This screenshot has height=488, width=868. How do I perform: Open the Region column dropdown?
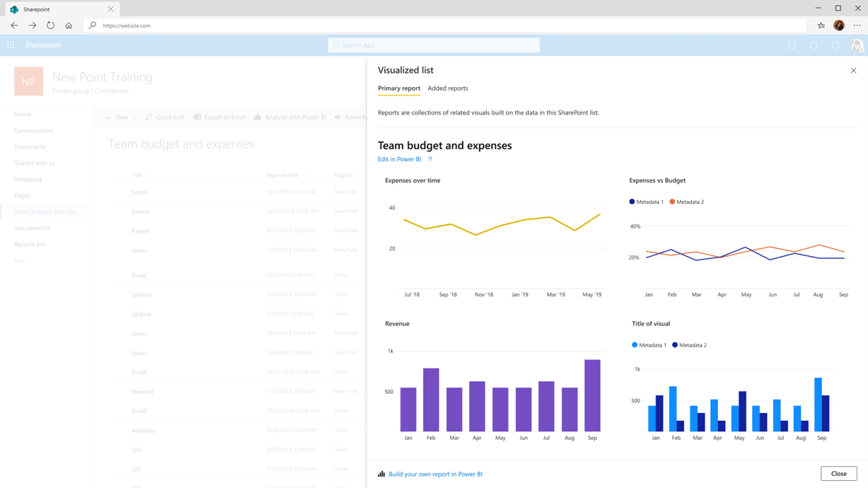[x=347, y=175]
